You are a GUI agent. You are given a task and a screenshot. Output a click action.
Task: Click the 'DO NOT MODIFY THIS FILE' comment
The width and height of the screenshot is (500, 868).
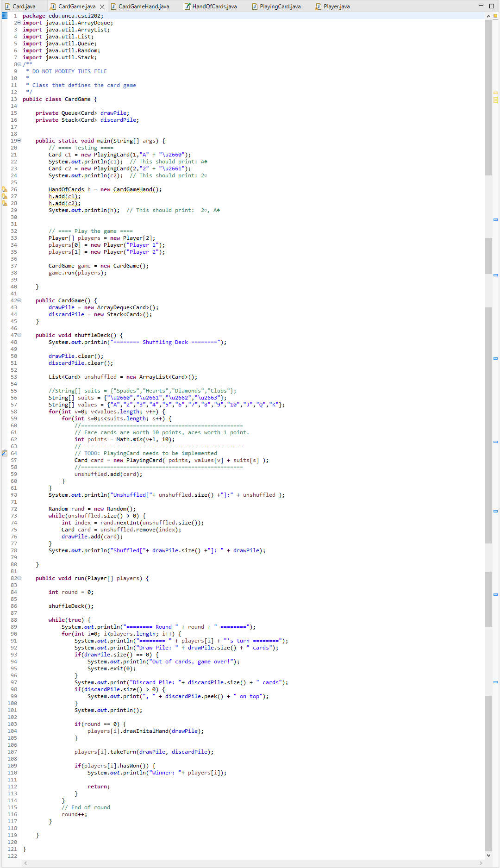pos(69,71)
